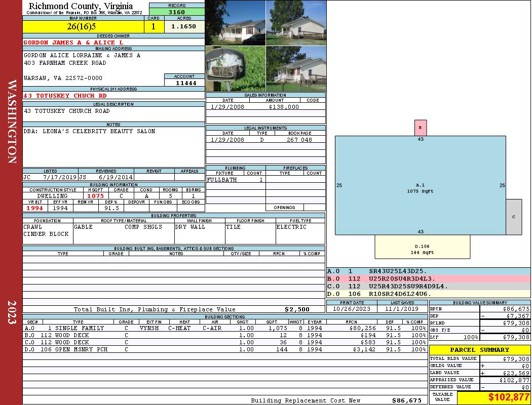Select the blue A.1 1075 SqFt sketch area
The width and height of the screenshot is (532, 405).
click(420, 185)
